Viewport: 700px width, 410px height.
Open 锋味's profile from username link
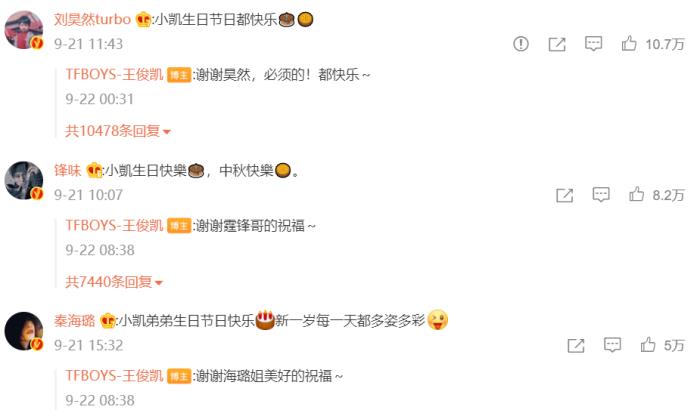click(x=67, y=170)
